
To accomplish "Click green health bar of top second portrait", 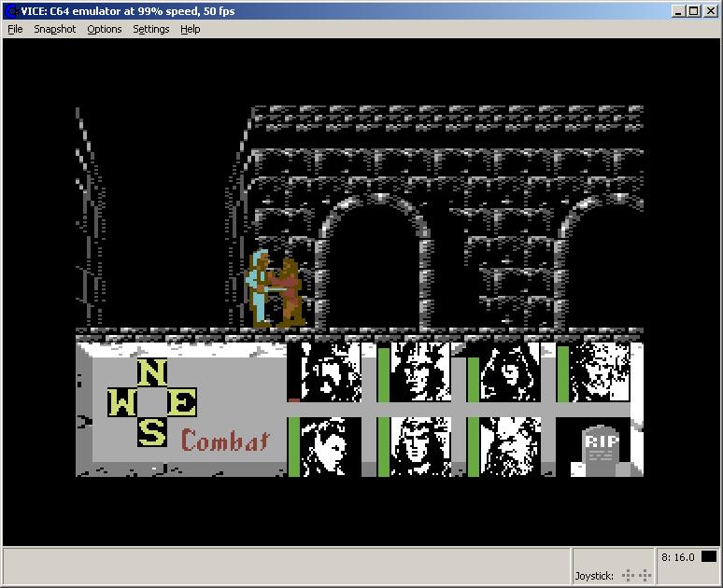I will point(384,375).
